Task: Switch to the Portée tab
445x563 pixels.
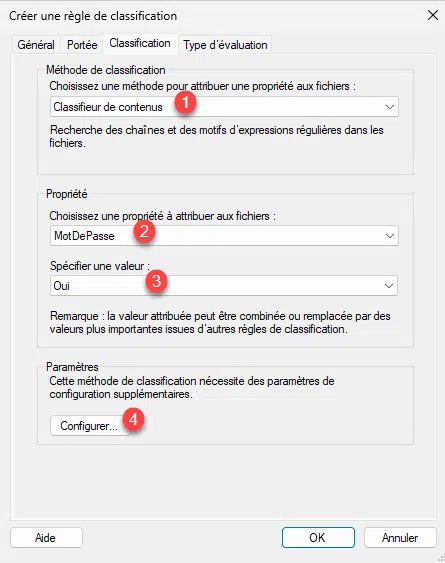Action: tap(82, 45)
